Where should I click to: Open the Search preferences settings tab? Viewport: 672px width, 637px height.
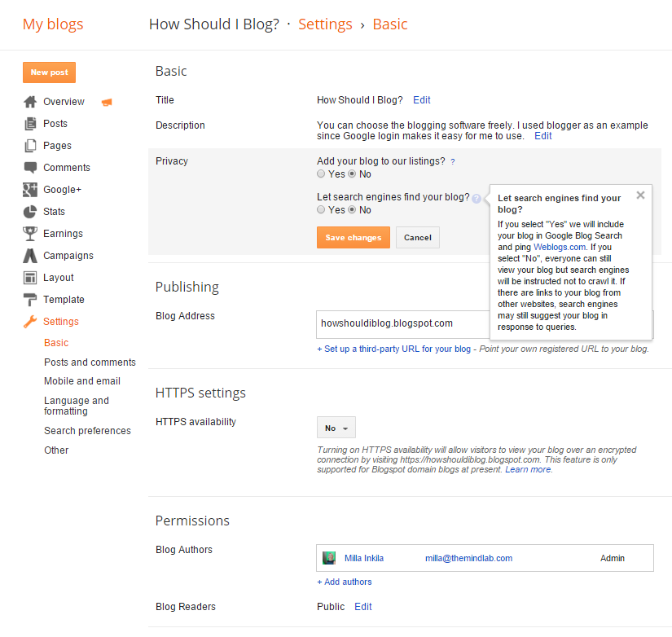(87, 430)
